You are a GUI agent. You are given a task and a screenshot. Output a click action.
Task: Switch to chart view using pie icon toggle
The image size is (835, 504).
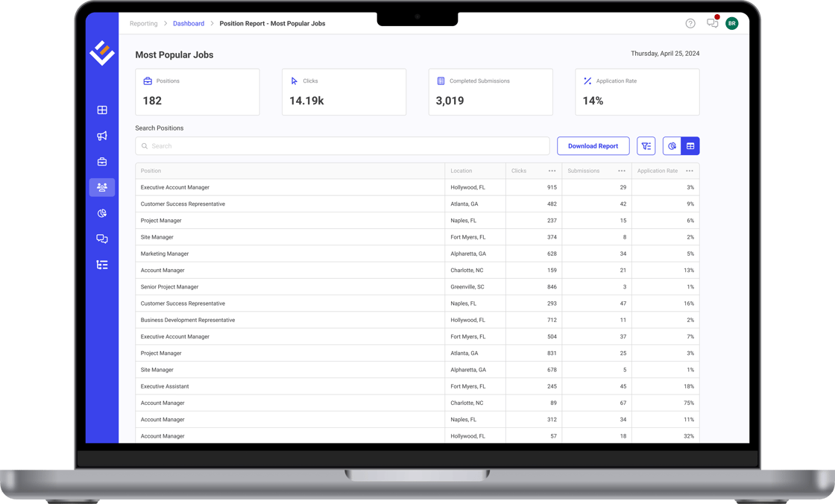point(672,145)
